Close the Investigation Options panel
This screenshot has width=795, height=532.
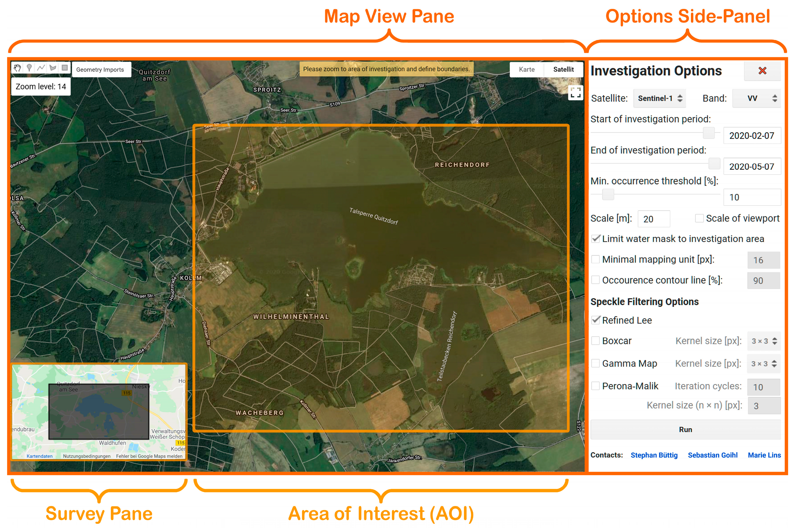[x=762, y=71]
